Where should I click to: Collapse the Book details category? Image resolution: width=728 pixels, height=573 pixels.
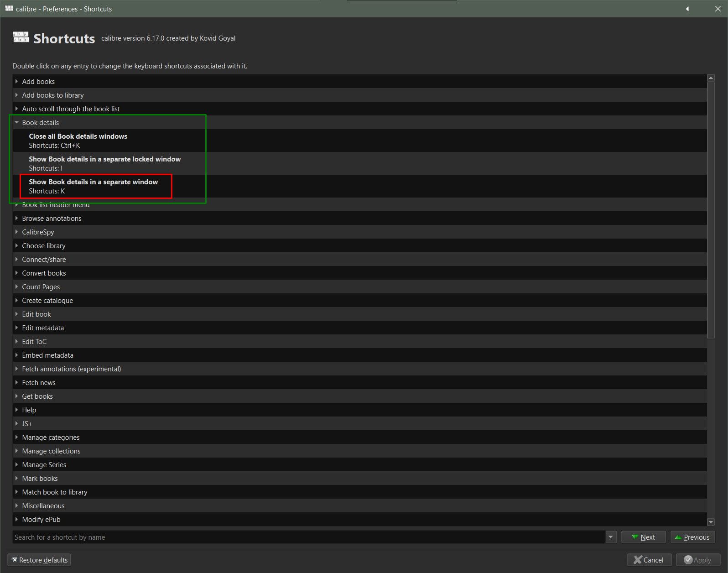tap(16, 122)
